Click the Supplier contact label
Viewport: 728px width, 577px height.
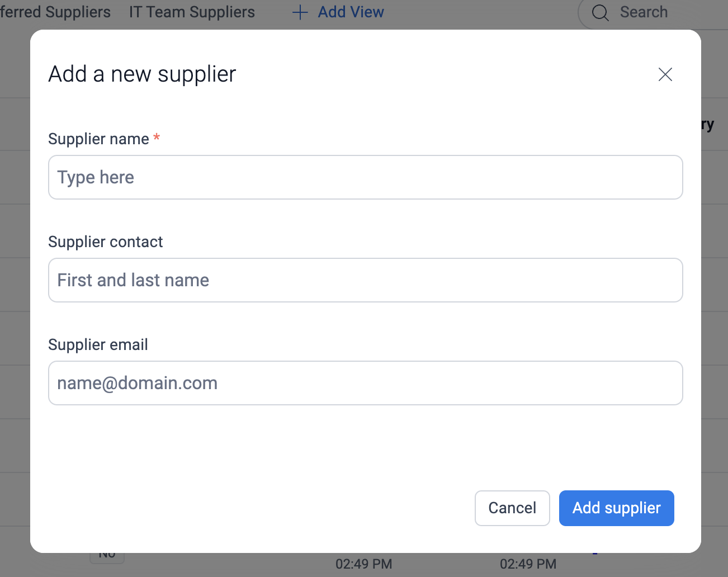coord(105,242)
